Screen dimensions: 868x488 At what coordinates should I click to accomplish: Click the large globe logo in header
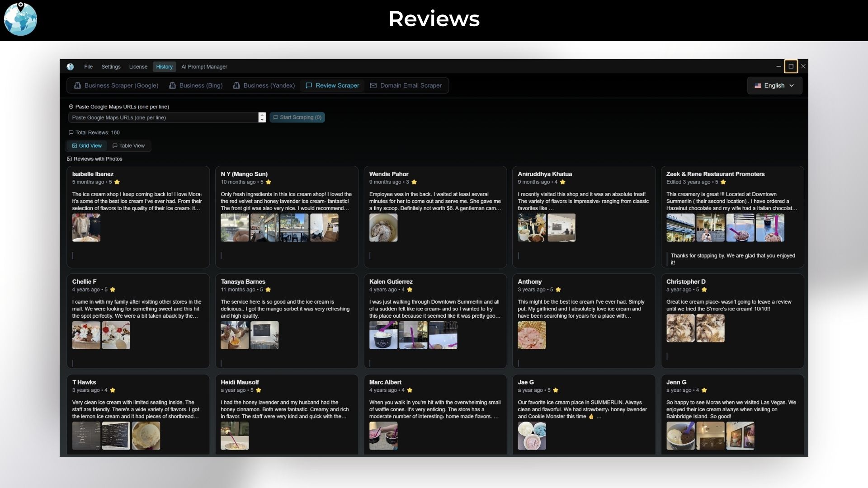click(x=20, y=19)
